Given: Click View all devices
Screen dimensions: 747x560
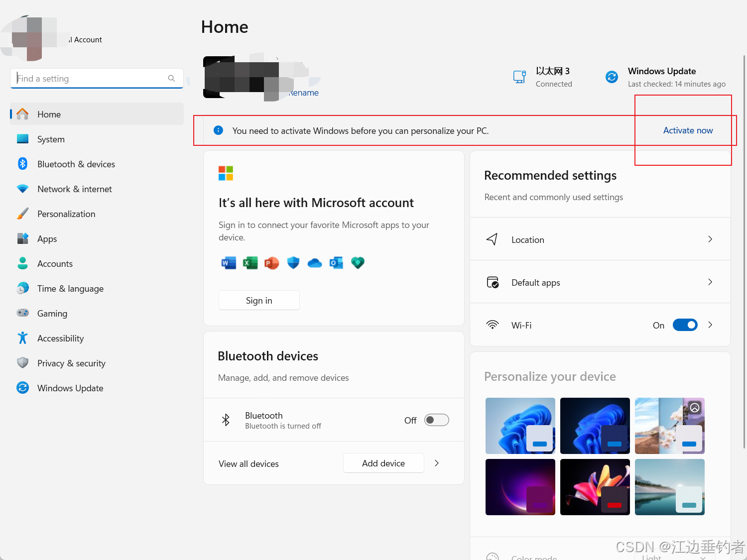Looking at the screenshot, I should pyautogui.click(x=249, y=464).
